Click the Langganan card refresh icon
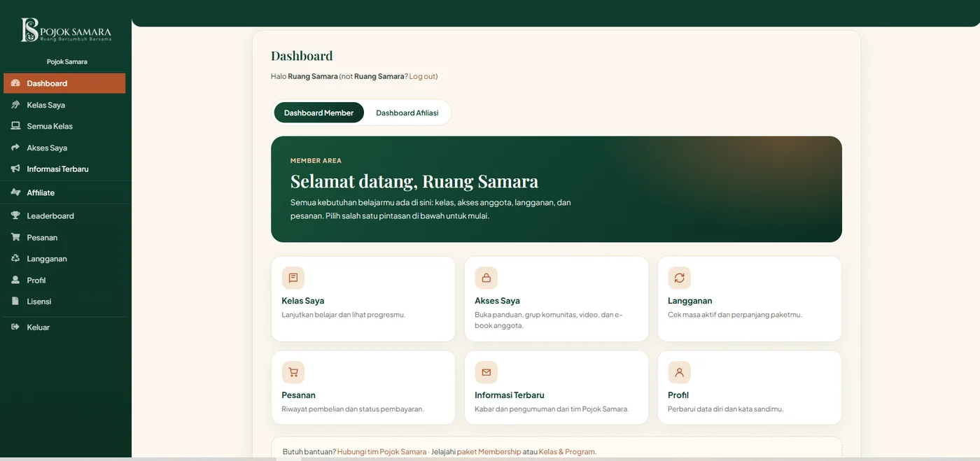980x461 pixels. click(679, 278)
